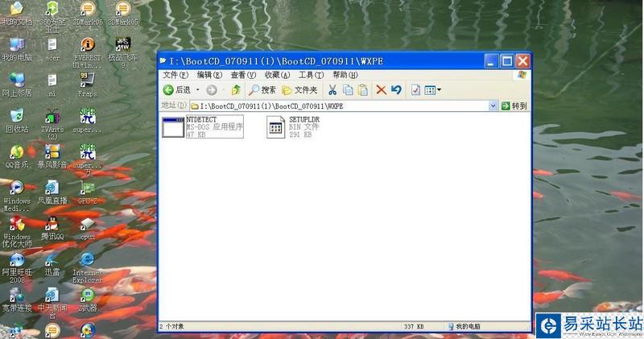Click the paste clipboard icon
Screen dimensions: 644x339
click(363, 90)
